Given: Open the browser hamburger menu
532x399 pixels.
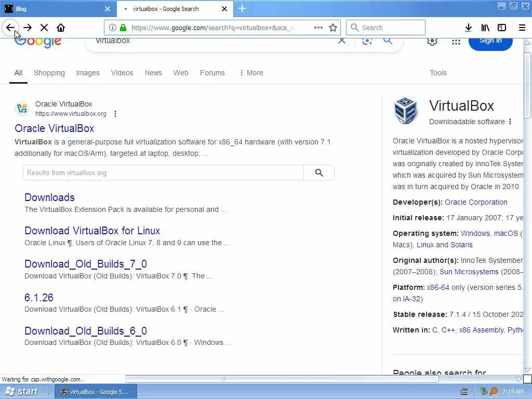Looking at the screenshot, I should pyautogui.click(x=522, y=28).
